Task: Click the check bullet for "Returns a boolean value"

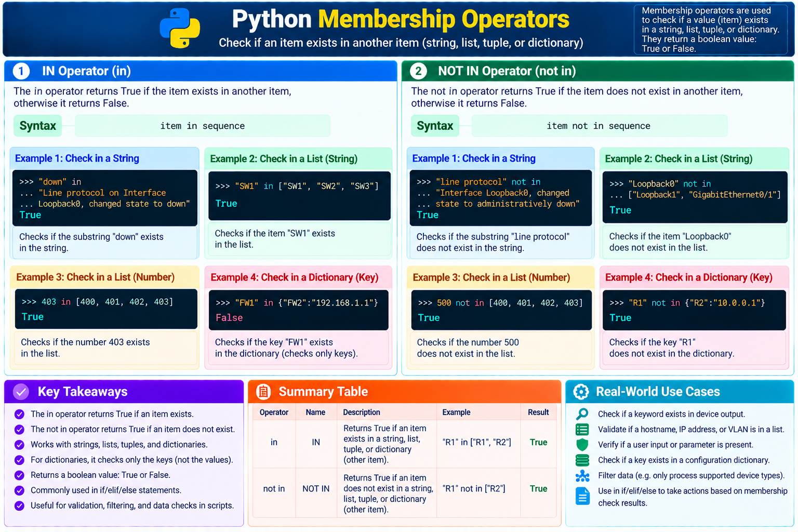Action: click(19, 475)
